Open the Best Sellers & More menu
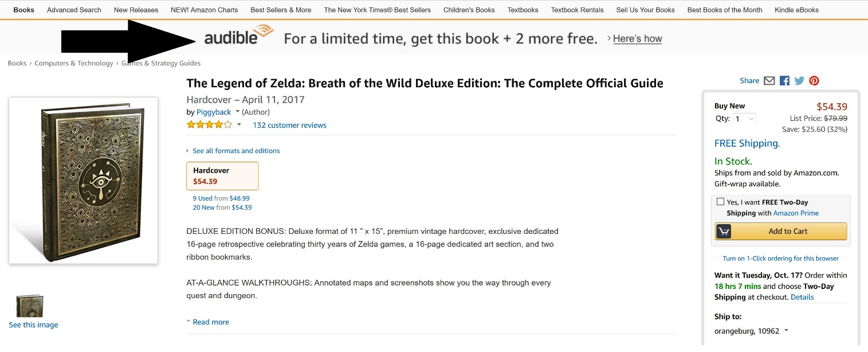Image resolution: width=868 pixels, height=352 pixels. 281,10
